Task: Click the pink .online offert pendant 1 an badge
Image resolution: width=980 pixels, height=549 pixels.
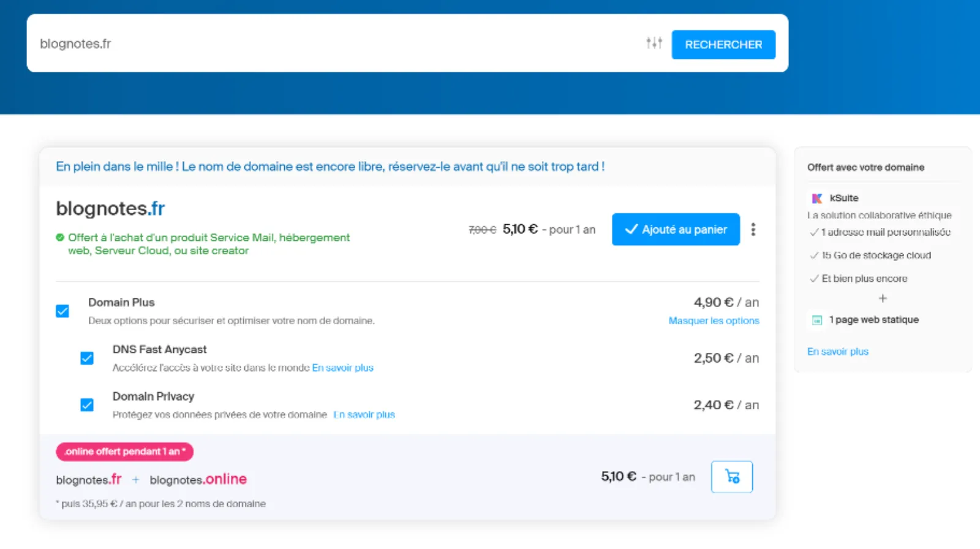Action: (124, 452)
